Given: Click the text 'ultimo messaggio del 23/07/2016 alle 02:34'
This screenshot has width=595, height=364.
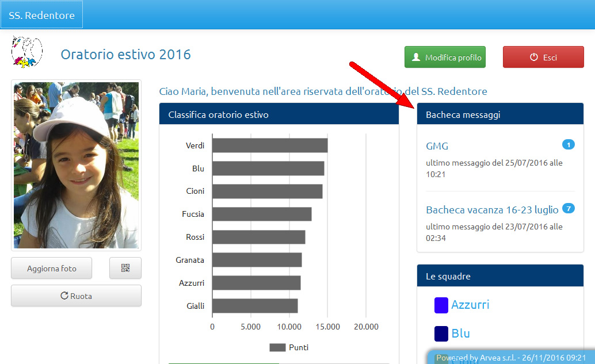Looking at the screenshot, I should coord(494,232).
